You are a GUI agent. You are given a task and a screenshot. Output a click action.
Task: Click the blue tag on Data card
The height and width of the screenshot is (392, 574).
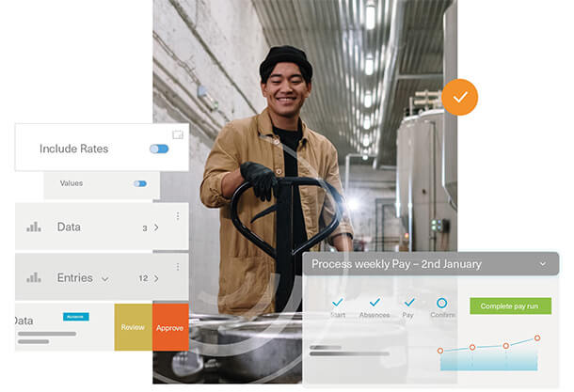76,317
